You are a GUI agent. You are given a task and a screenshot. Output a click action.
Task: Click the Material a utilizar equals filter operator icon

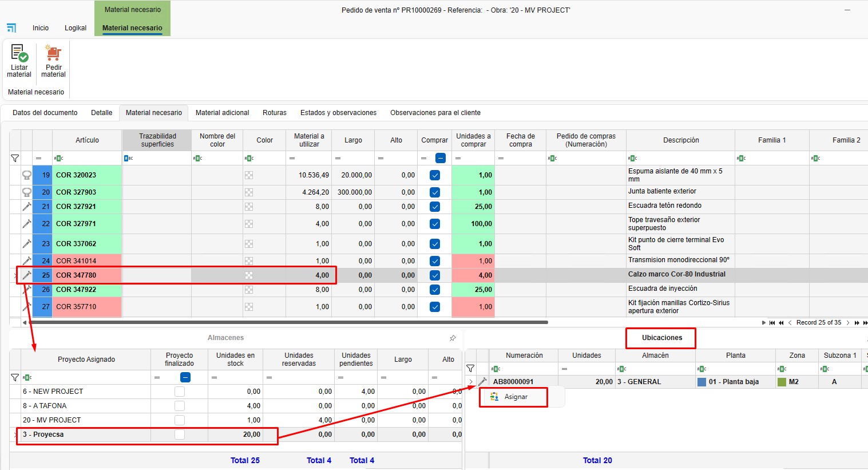(292, 159)
